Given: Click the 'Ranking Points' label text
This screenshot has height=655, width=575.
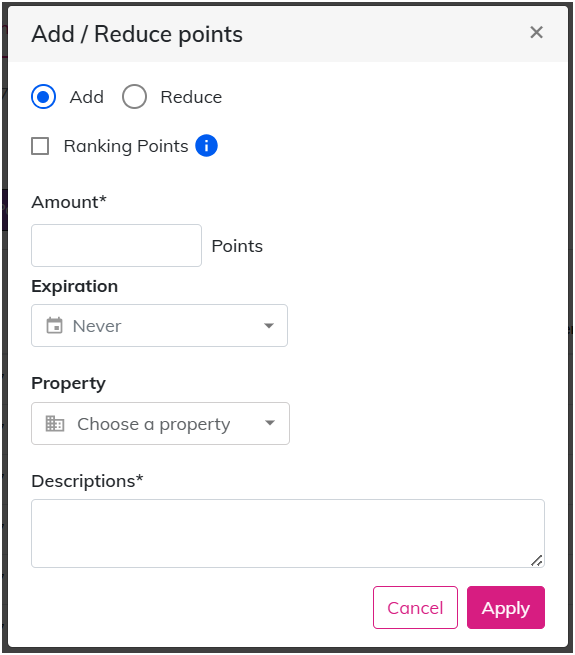Looking at the screenshot, I should (x=126, y=146).
